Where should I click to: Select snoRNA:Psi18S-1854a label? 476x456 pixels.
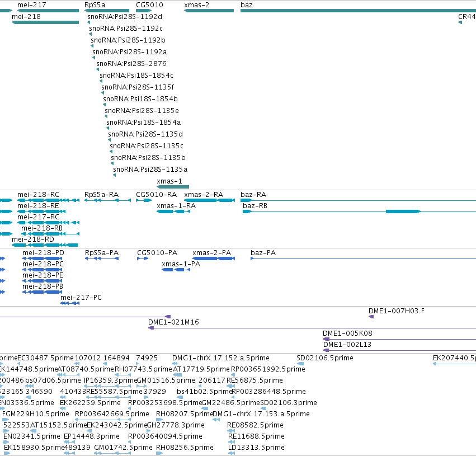[x=144, y=123]
